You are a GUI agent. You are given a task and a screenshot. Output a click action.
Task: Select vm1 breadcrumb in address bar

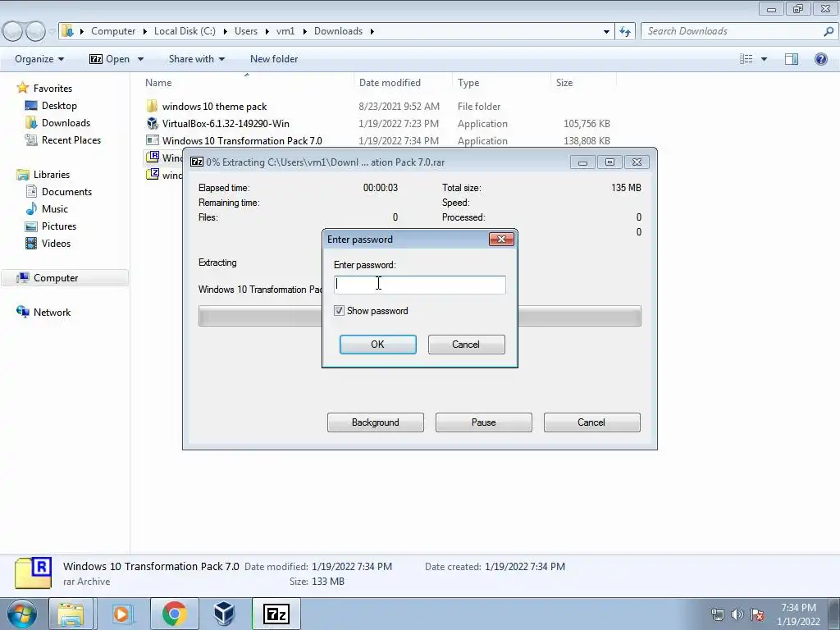click(285, 31)
